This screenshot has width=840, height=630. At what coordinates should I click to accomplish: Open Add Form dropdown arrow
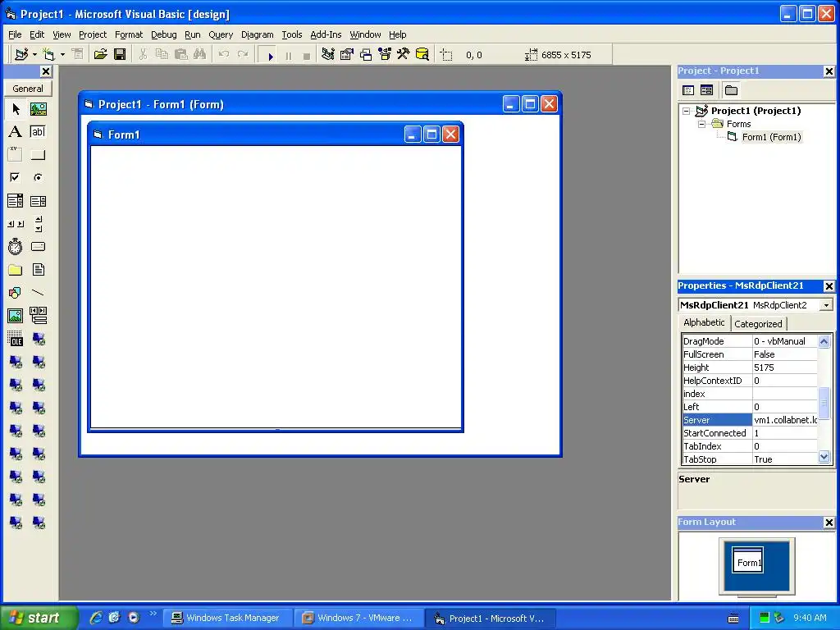click(x=62, y=55)
